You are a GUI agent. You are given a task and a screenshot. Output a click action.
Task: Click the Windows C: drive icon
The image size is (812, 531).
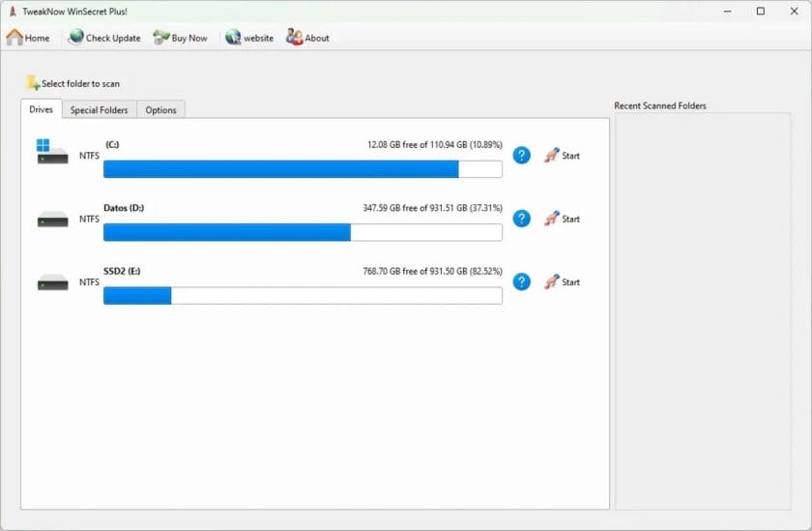(x=52, y=152)
